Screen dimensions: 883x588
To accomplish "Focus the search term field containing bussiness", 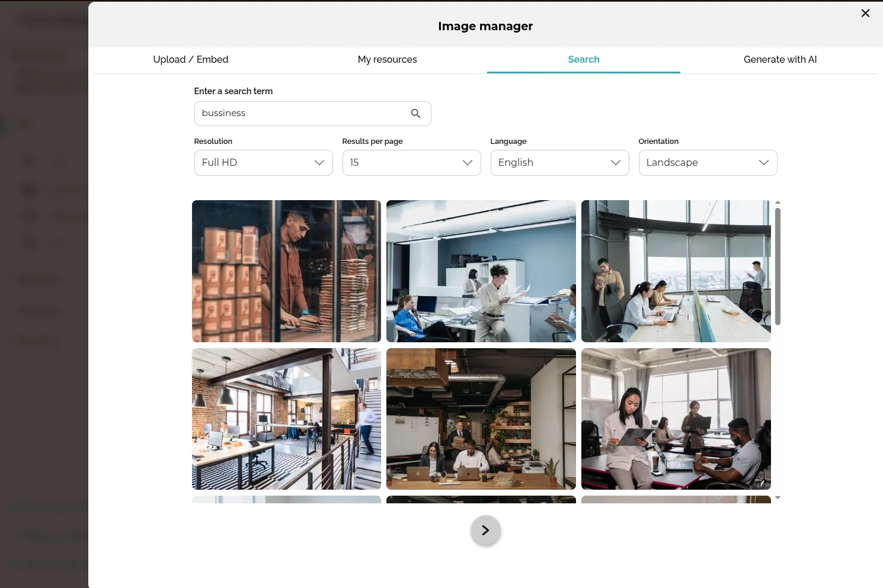I will (312, 114).
